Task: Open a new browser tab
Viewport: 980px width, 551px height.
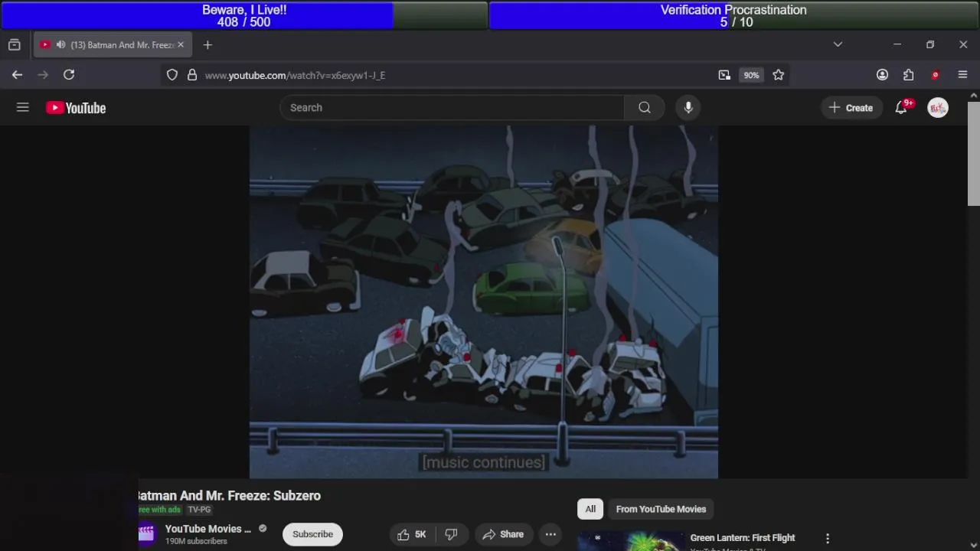Action: (x=207, y=45)
